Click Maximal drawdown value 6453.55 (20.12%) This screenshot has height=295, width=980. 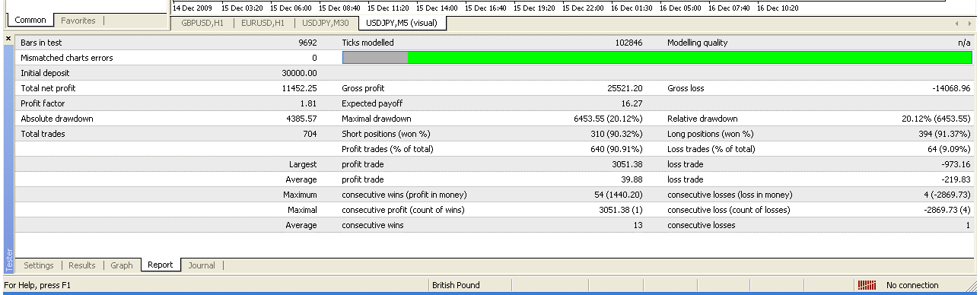coord(608,119)
